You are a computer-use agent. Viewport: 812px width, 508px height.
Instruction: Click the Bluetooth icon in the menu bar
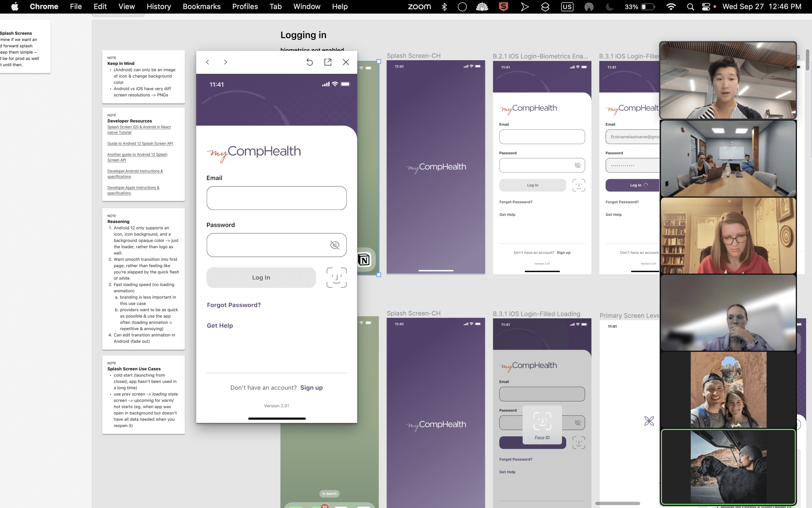click(x=444, y=7)
